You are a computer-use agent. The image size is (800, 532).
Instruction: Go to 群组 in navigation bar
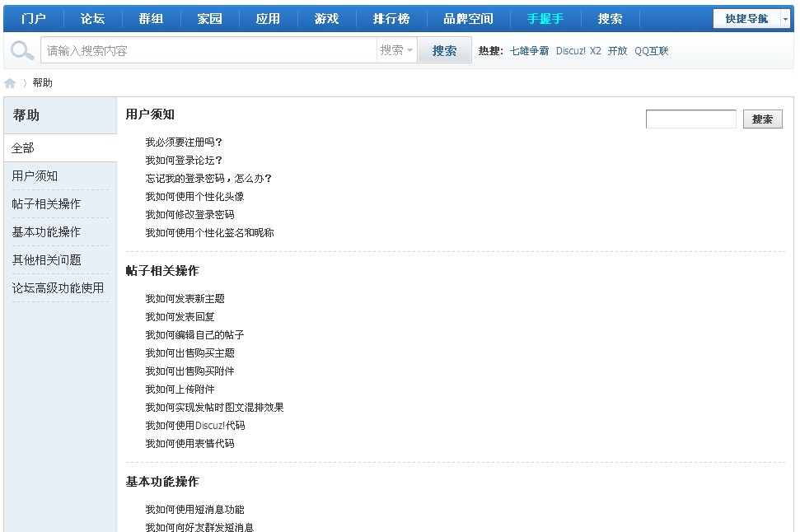coord(151,19)
